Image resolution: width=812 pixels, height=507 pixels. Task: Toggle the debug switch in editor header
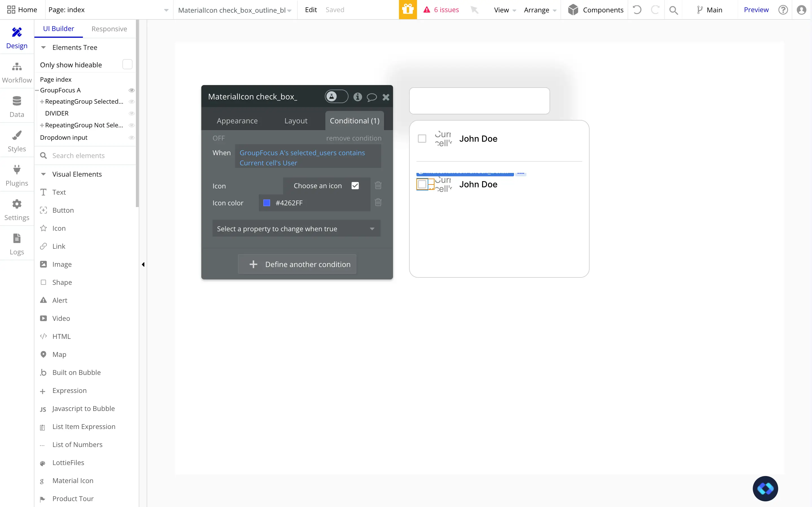click(x=336, y=97)
